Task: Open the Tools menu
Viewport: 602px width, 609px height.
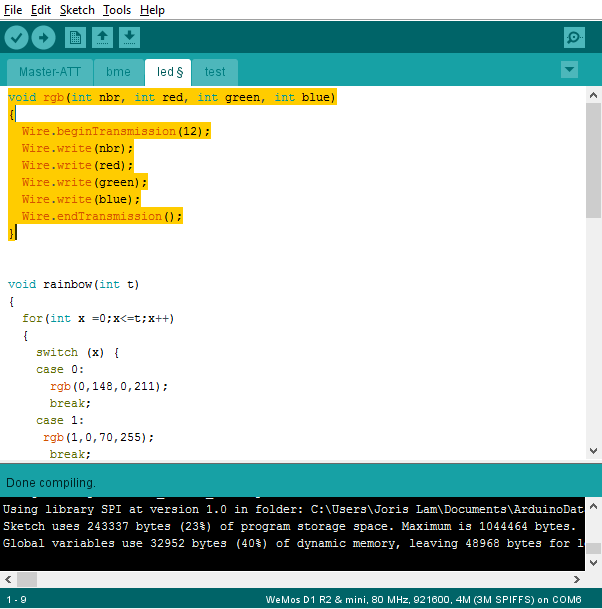Action: (117, 10)
